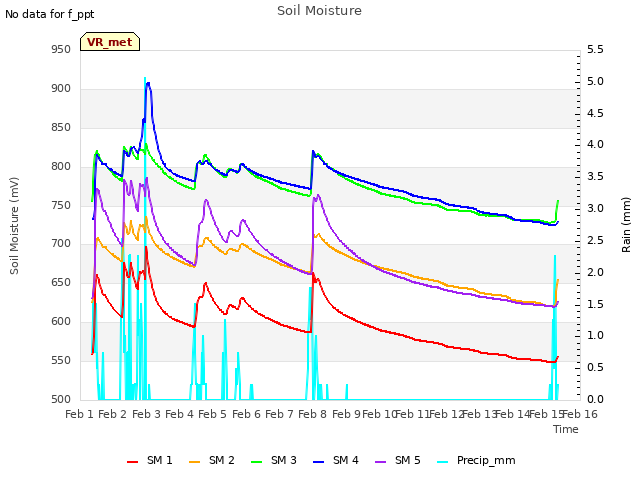Click the 3.5 rain axis value
Image resolution: width=640 pixels, height=480 pixels.
[595, 176]
